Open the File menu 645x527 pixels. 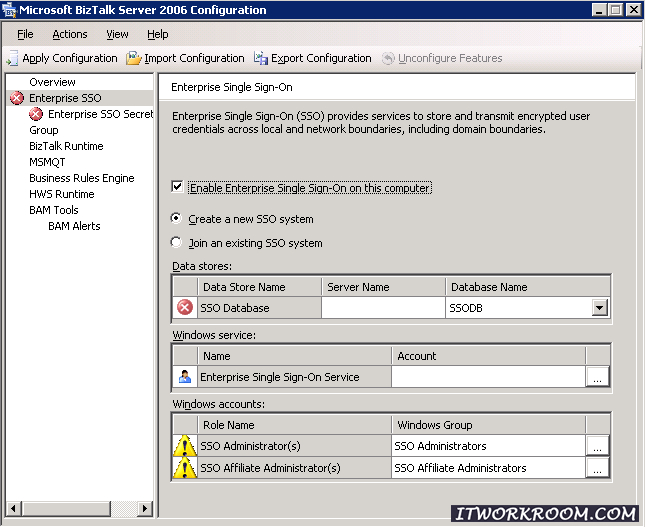[25, 34]
